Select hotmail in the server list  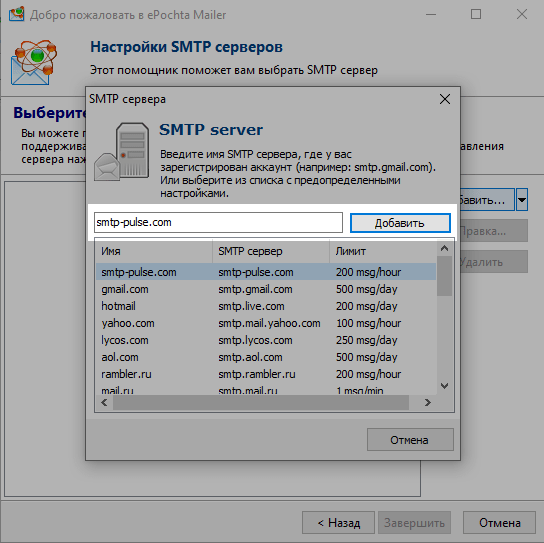[x=118, y=306]
